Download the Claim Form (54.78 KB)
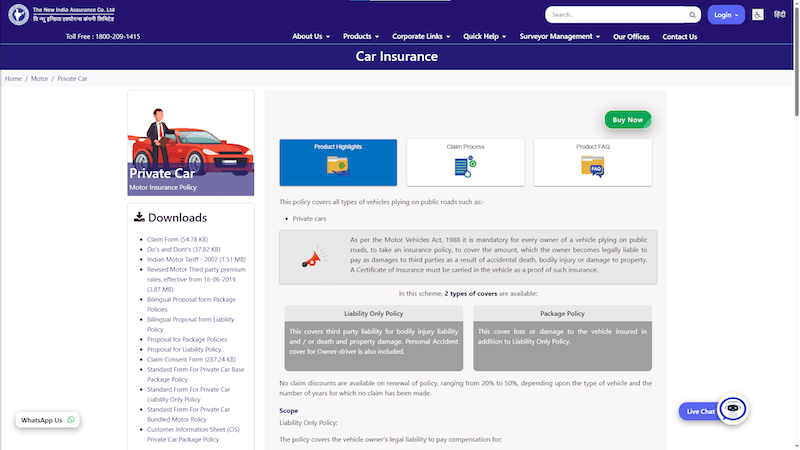The image size is (800, 450). (x=178, y=239)
